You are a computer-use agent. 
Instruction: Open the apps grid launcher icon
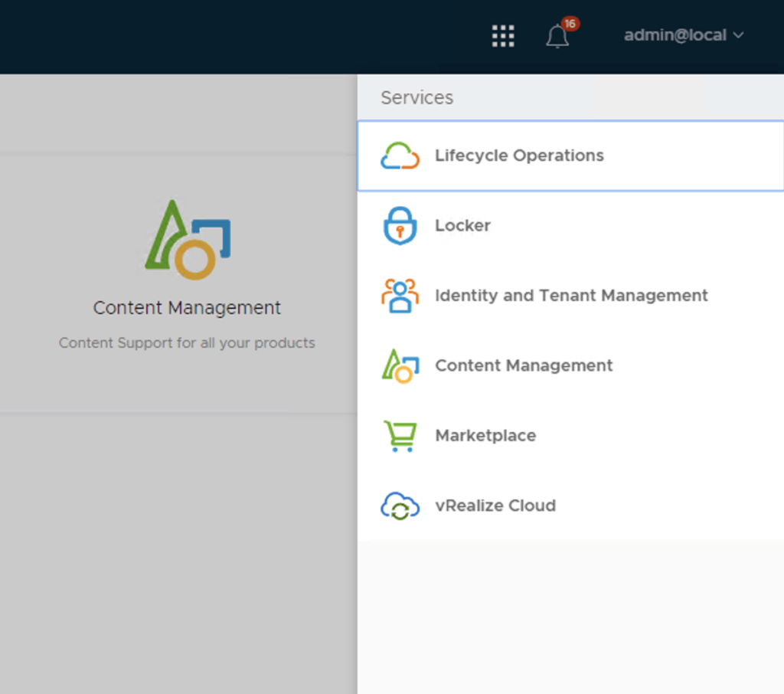click(x=502, y=36)
